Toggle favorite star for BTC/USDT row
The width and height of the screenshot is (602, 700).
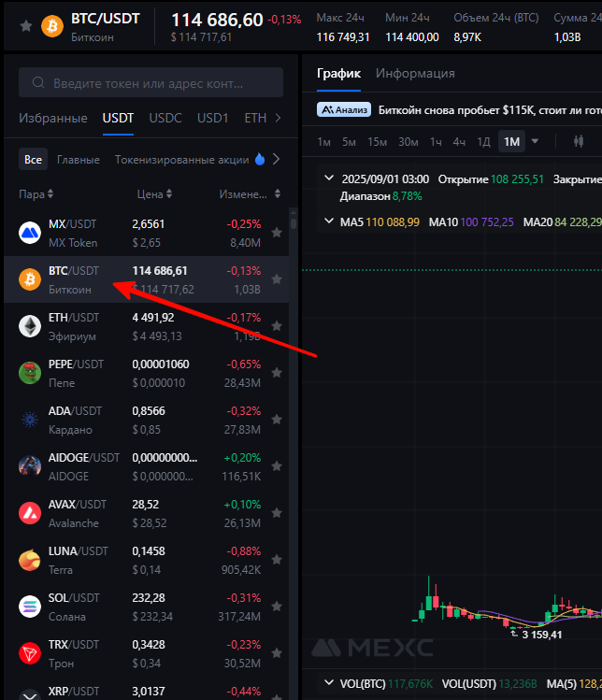coord(277,279)
